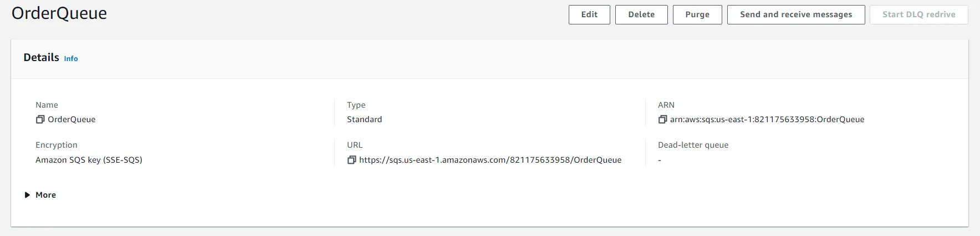The height and width of the screenshot is (236, 980).
Task: Open the Info link beside Details
Action: click(71, 59)
